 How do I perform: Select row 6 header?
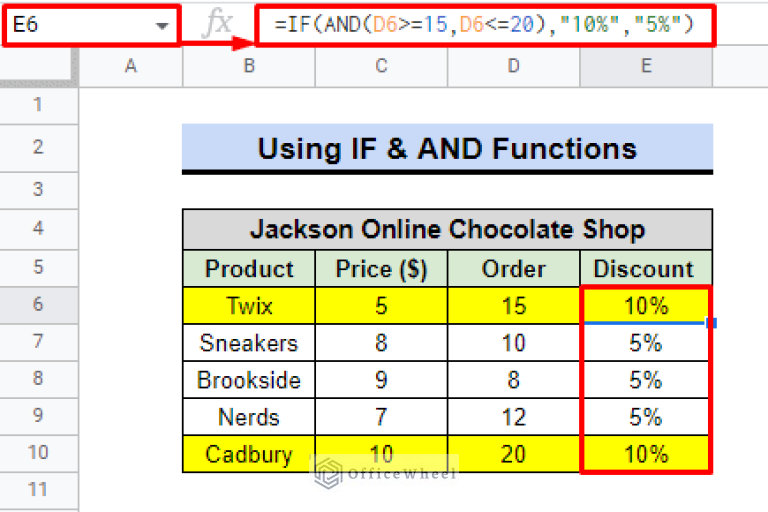[39, 306]
